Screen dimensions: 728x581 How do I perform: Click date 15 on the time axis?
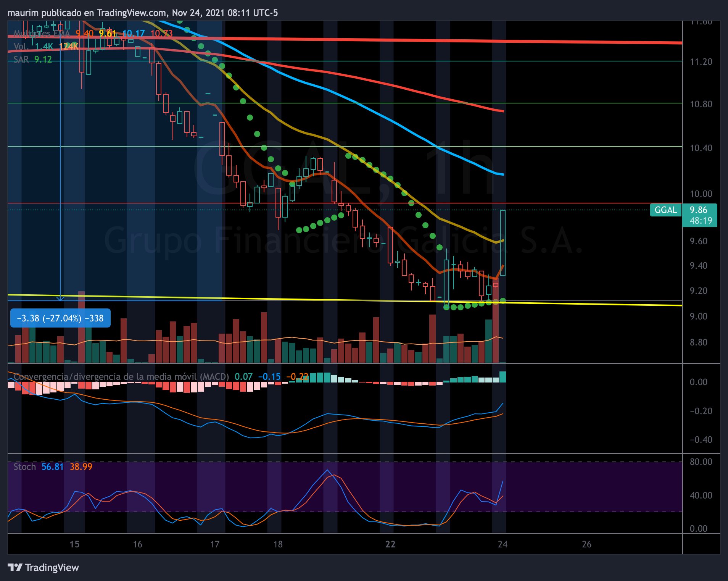(74, 544)
